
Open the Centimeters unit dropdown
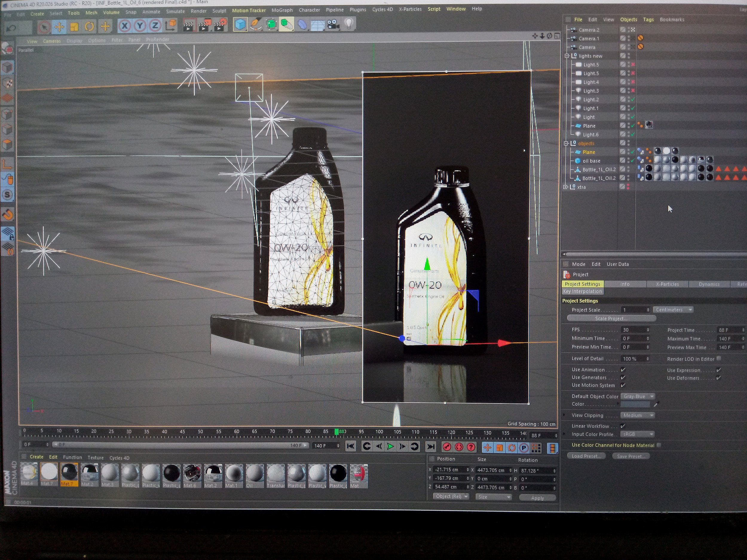673,309
